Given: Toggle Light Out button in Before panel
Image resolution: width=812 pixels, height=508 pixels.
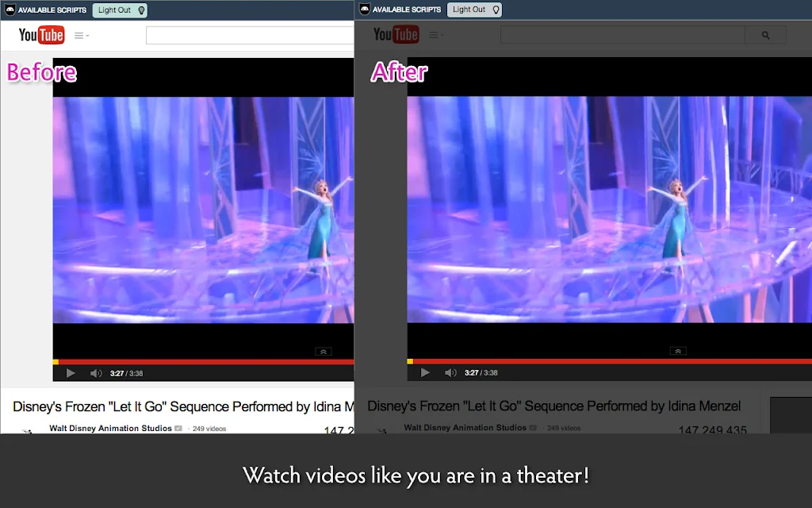Looking at the screenshot, I should click(120, 10).
